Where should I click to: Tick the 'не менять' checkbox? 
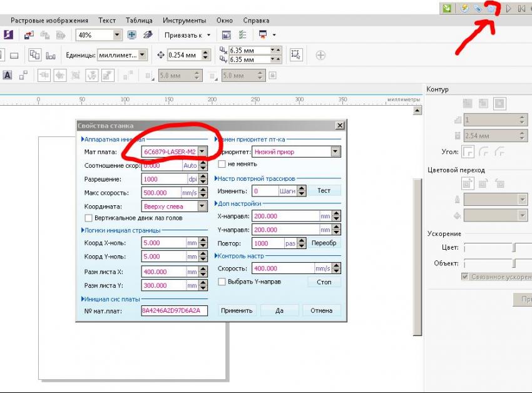coord(222,164)
